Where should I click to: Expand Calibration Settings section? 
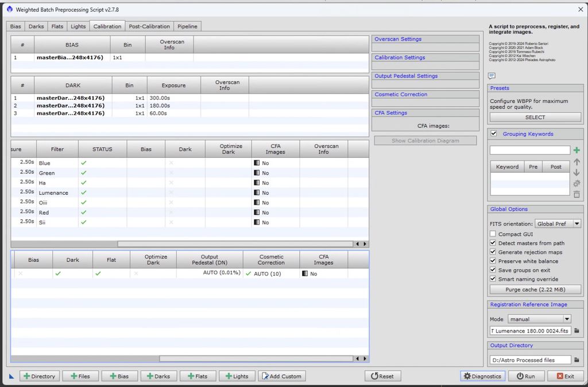(425, 57)
